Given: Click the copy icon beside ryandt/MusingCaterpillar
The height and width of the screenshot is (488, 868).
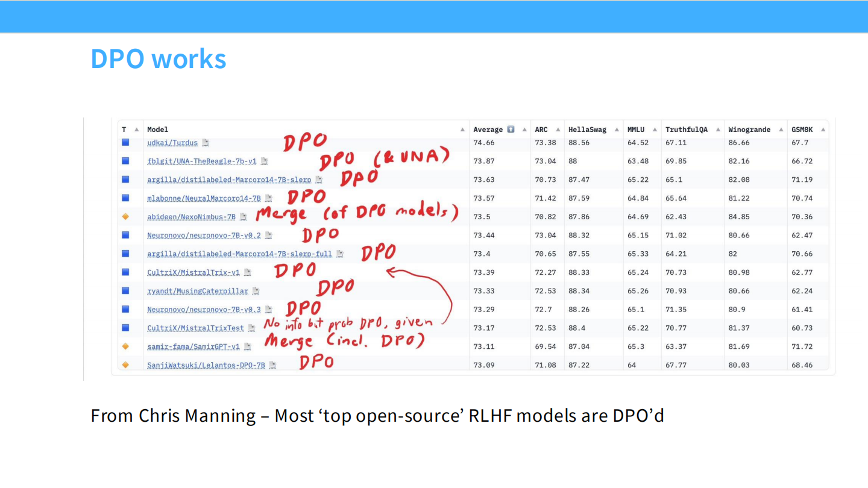Looking at the screenshot, I should tap(256, 291).
